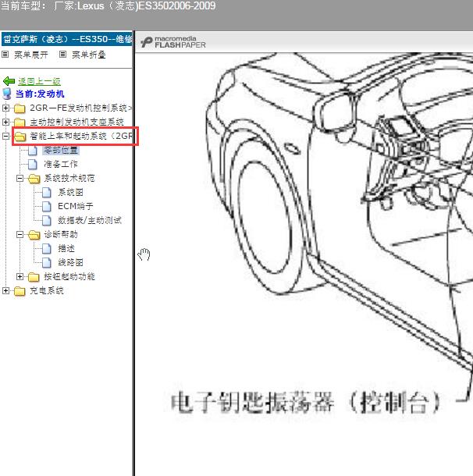Select 当前:发动机 heading
The height and width of the screenshot is (476, 473).
[x=40, y=94]
